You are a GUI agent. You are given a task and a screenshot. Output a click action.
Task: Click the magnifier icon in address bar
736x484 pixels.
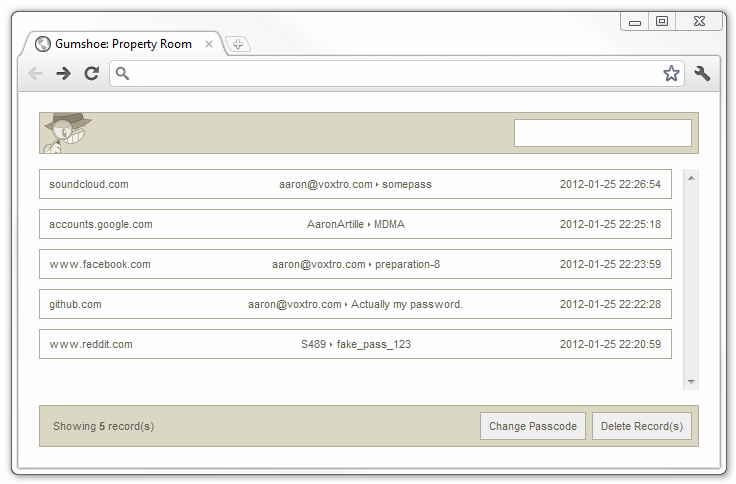point(123,74)
